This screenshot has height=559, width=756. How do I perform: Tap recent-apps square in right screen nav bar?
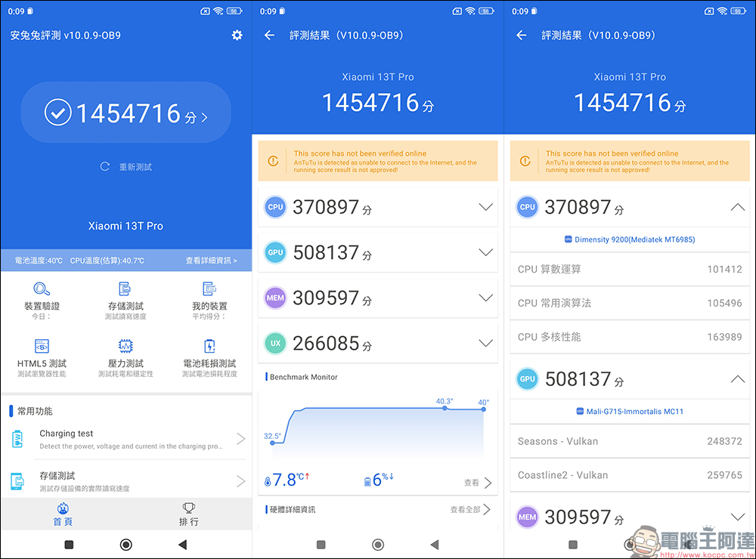(x=573, y=545)
